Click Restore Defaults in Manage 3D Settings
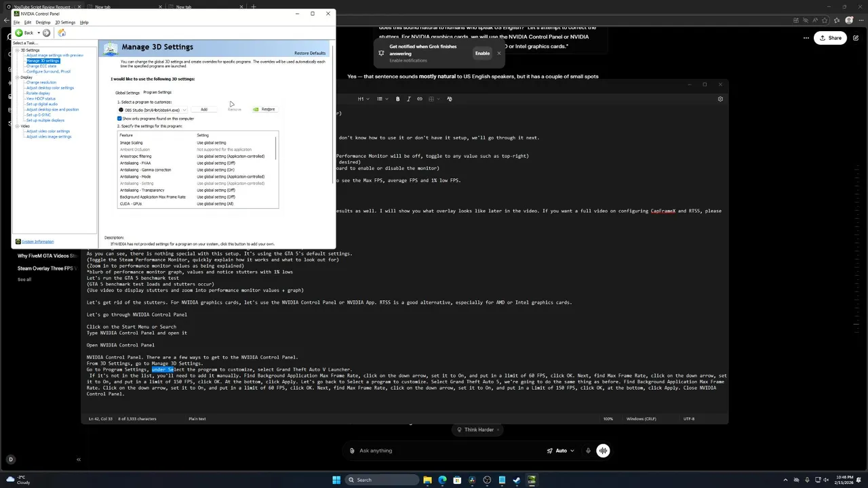 point(310,53)
